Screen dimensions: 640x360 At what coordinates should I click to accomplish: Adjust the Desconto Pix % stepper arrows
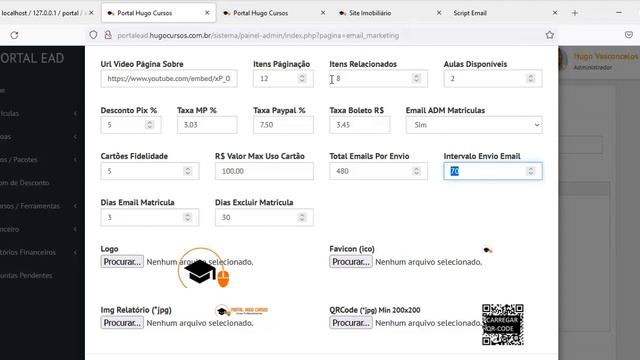(149, 124)
